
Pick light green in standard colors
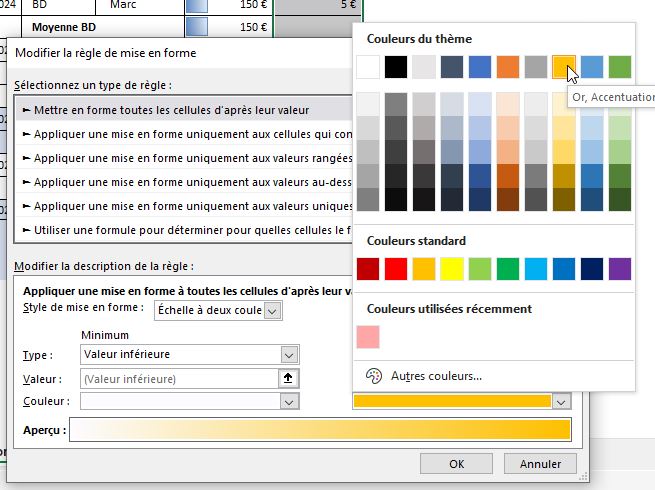tap(480, 269)
